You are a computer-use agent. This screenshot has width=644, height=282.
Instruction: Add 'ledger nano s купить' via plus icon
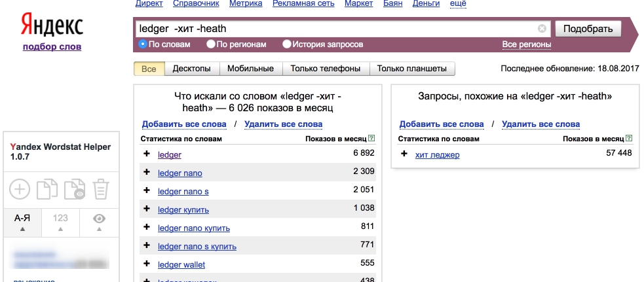click(147, 245)
